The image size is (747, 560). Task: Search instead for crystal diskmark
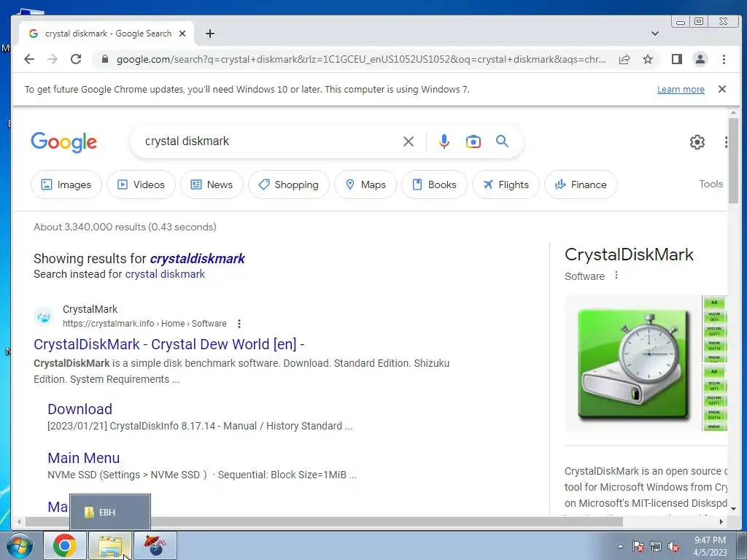click(x=165, y=274)
